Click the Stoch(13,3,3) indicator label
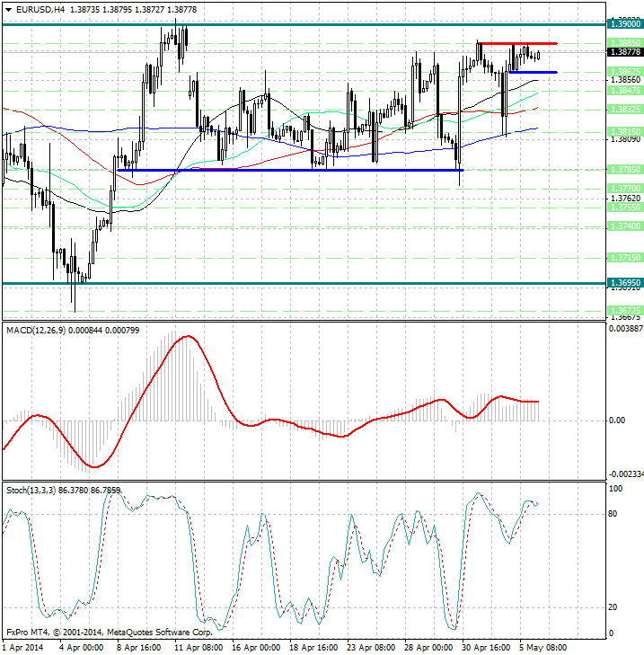 (36, 491)
